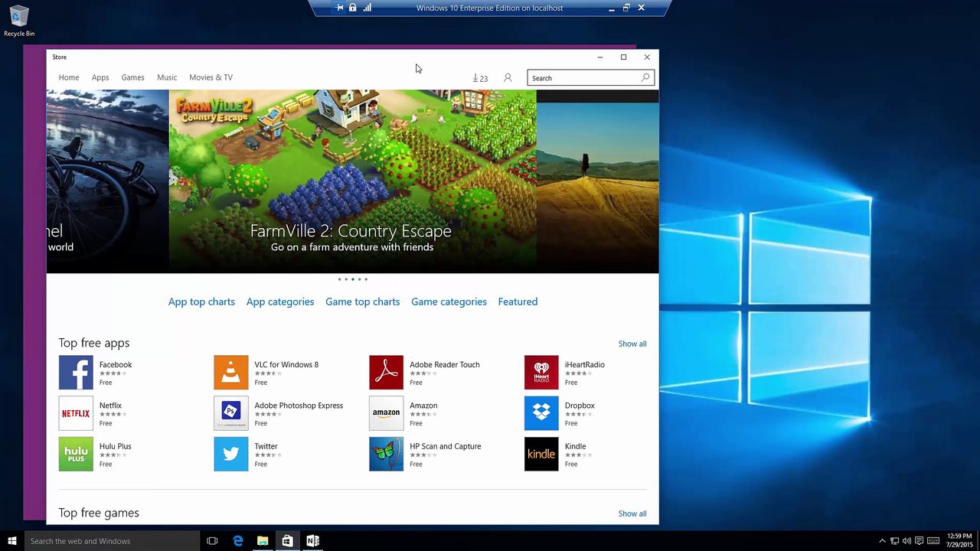Toggle the pin on the remote connection bar
Screen dimensions: 980x551
click(340, 8)
